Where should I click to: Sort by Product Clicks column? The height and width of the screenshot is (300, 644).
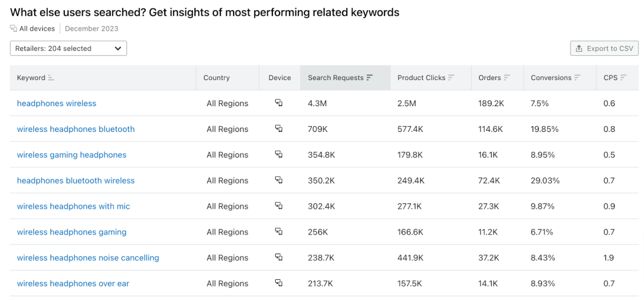pos(451,78)
